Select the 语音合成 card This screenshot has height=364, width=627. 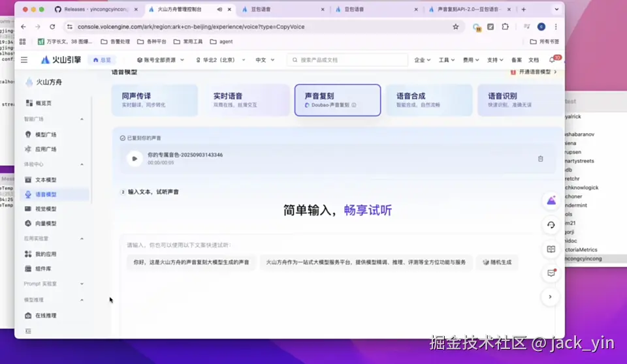tap(429, 100)
